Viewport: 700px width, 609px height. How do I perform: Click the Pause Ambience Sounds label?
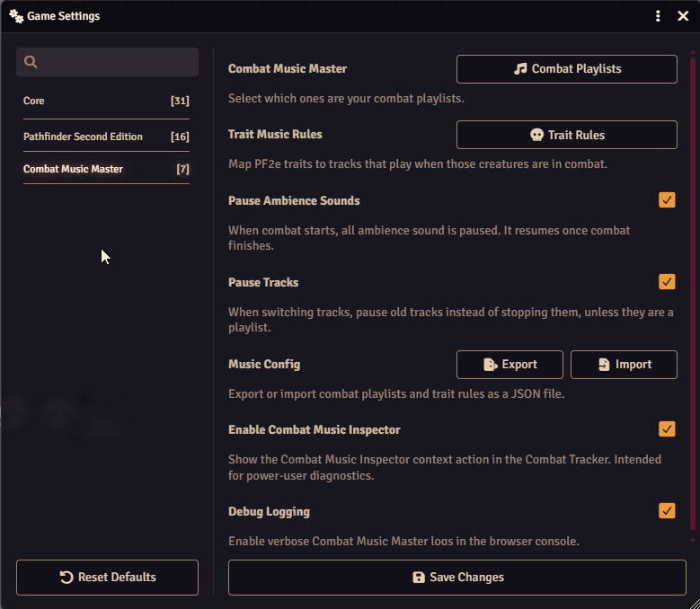coord(294,201)
